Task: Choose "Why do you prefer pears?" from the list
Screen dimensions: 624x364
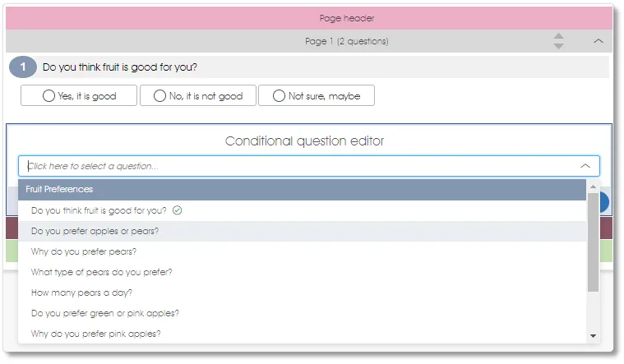Action: [x=84, y=251]
